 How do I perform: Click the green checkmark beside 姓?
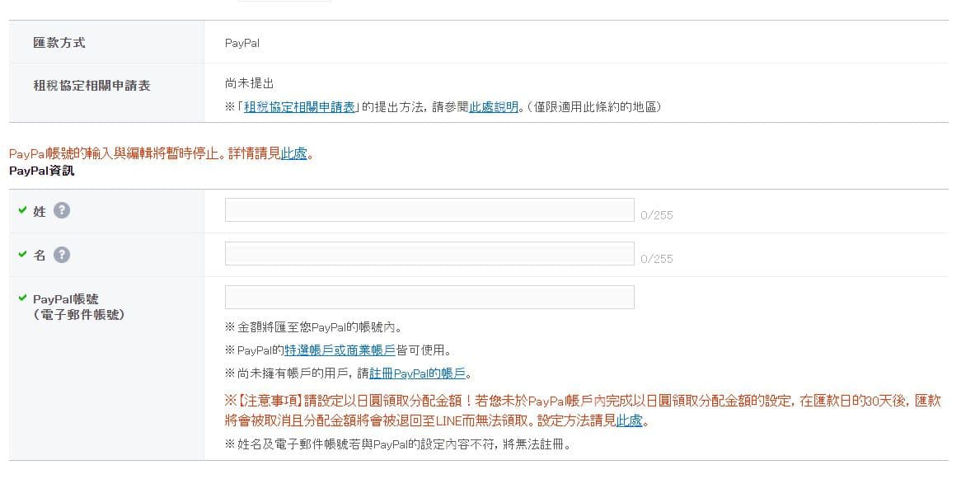pos(23,210)
